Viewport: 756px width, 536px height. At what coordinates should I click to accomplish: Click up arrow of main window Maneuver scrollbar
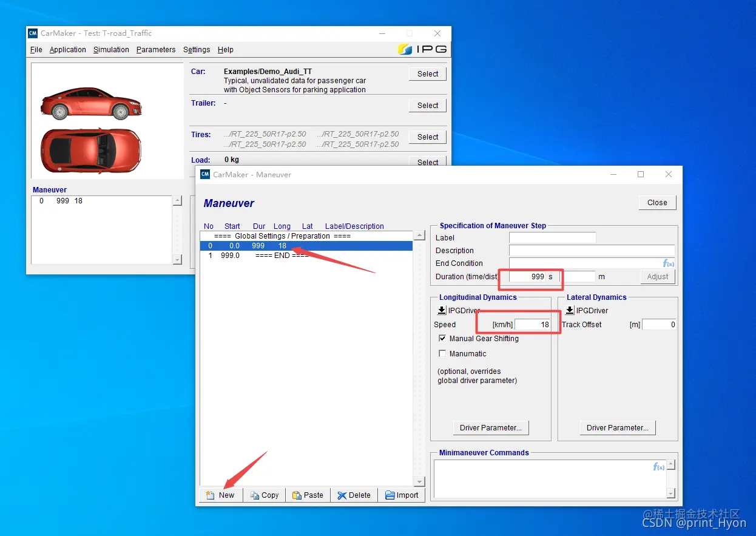177,200
